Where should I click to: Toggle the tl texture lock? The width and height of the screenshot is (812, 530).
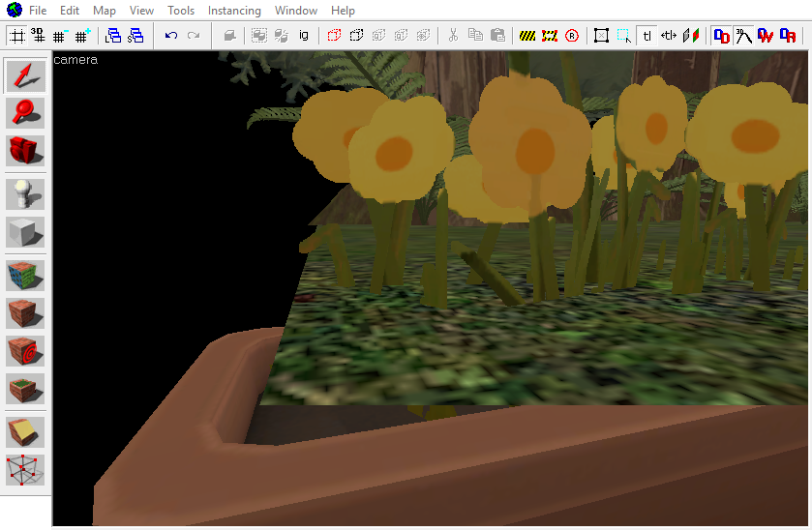[x=647, y=36]
